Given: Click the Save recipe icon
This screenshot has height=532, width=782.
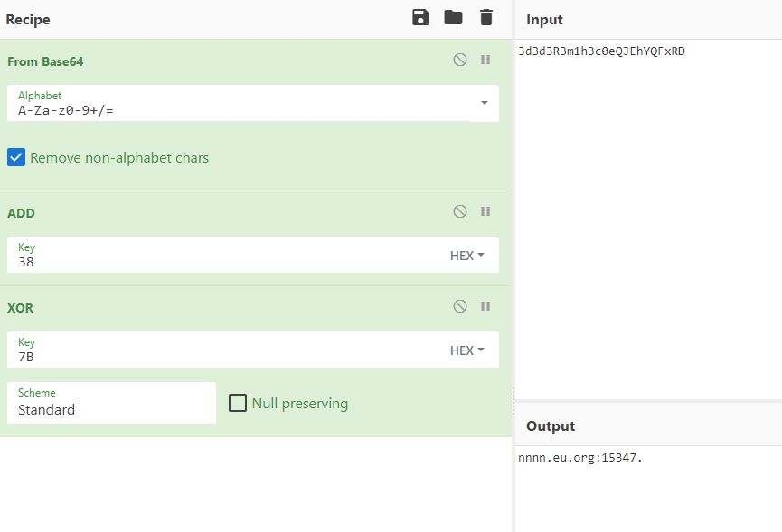Looking at the screenshot, I should [x=420, y=17].
